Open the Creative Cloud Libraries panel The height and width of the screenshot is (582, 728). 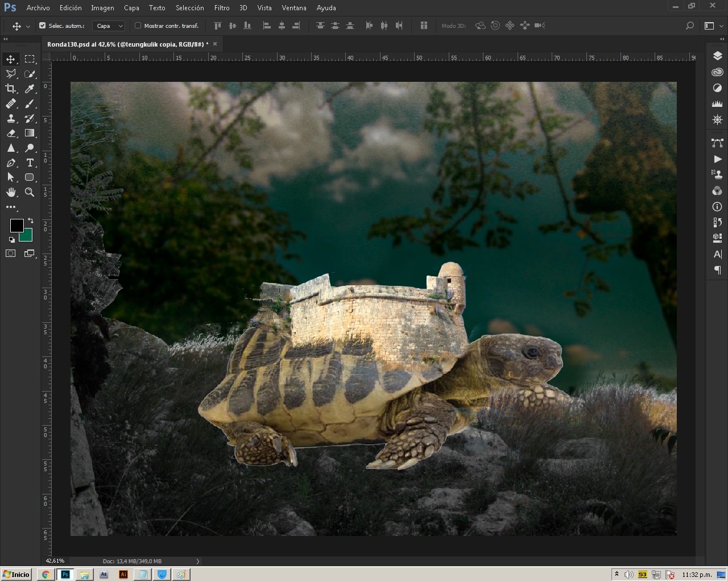[x=717, y=72]
